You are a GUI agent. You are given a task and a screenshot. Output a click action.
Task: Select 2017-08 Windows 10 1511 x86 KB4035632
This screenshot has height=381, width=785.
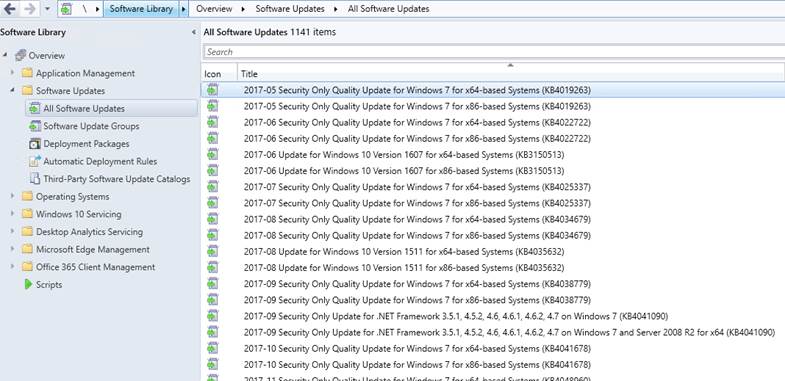493,268
